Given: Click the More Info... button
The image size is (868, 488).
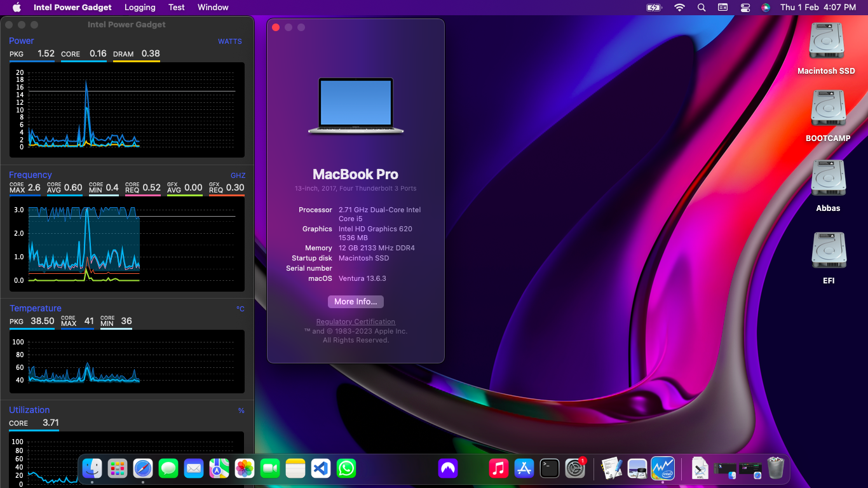Looking at the screenshot, I should click(x=356, y=302).
